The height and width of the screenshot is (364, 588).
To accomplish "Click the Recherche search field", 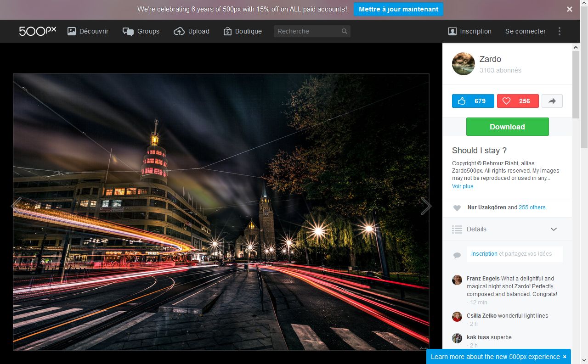I will (x=307, y=31).
